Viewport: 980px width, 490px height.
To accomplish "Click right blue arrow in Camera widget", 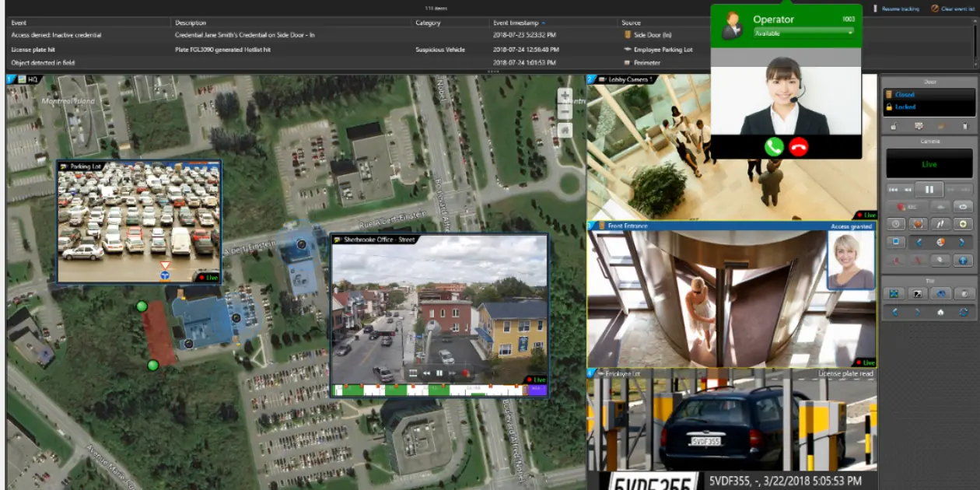I will [962, 242].
